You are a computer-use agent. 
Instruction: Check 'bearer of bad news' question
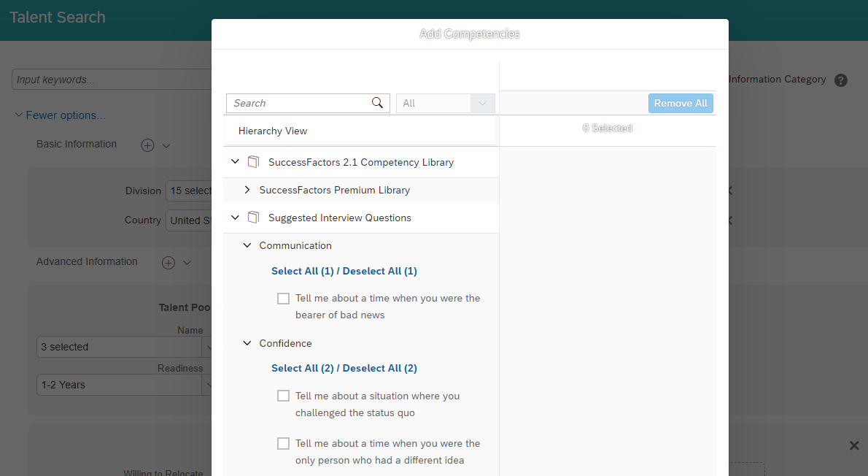click(x=283, y=299)
